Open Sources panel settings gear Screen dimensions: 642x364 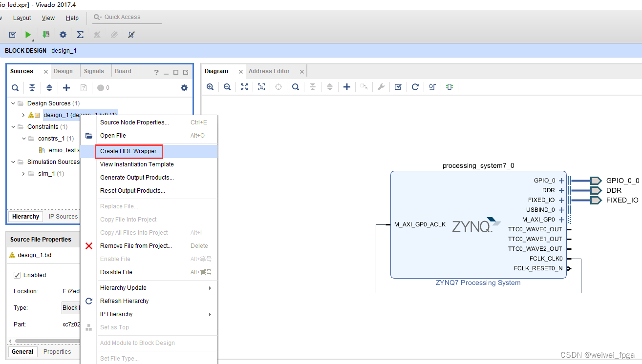(x=184, y=88)
